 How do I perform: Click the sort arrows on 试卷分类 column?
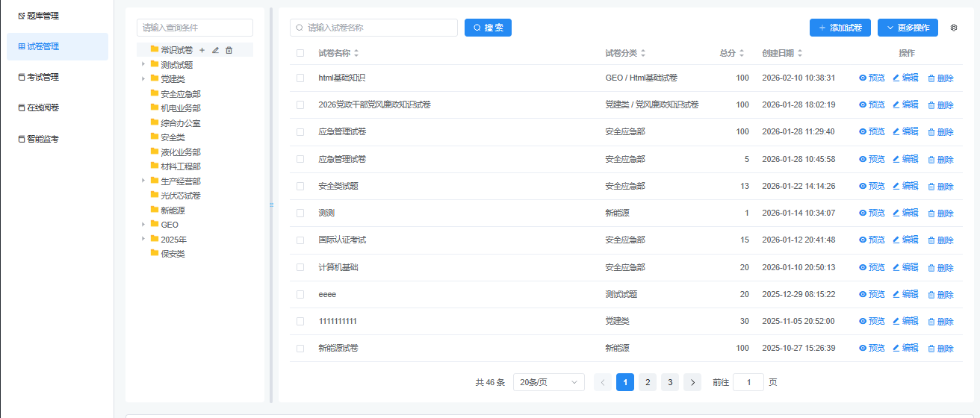click(643, 53)
